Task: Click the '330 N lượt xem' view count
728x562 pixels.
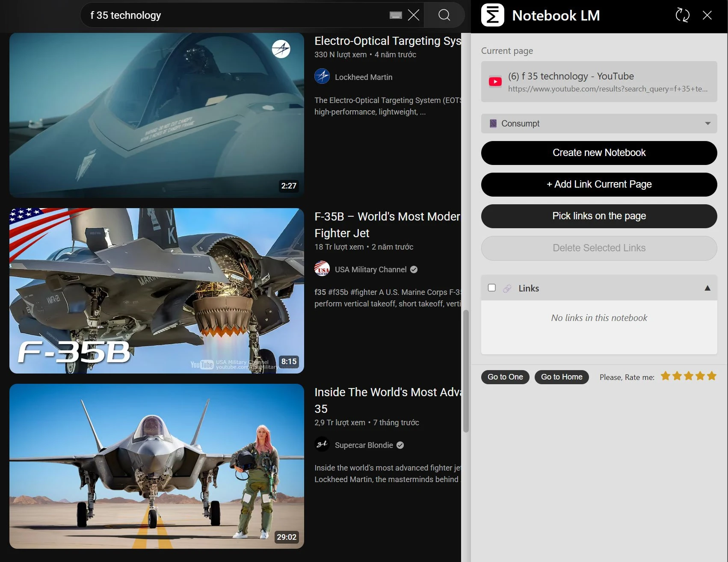Action: click(340, 55)
